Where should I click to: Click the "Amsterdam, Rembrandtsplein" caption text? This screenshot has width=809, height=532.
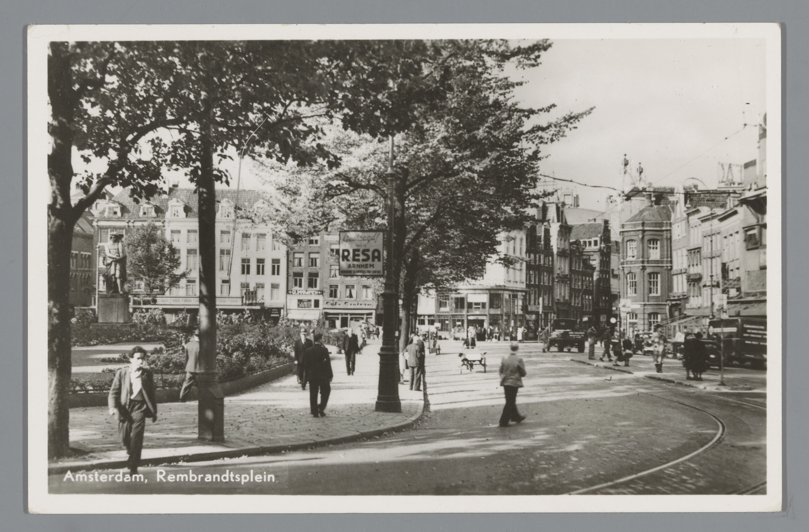[169, 477]
